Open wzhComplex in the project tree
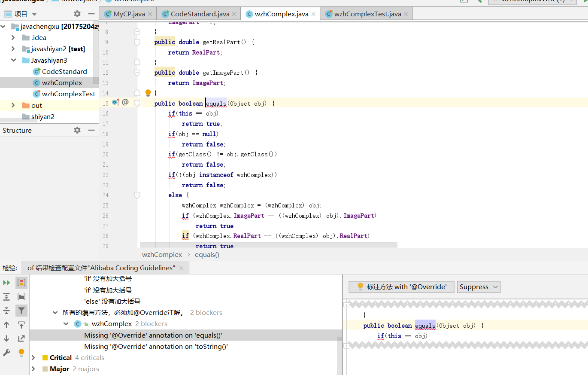This screenshot has width=588, height=375. [62, 82]
